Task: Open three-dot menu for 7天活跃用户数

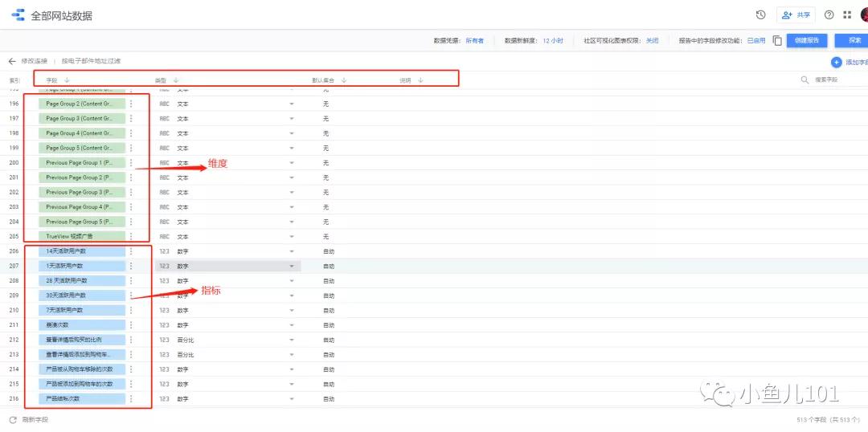Action: [x=131, y=310]
